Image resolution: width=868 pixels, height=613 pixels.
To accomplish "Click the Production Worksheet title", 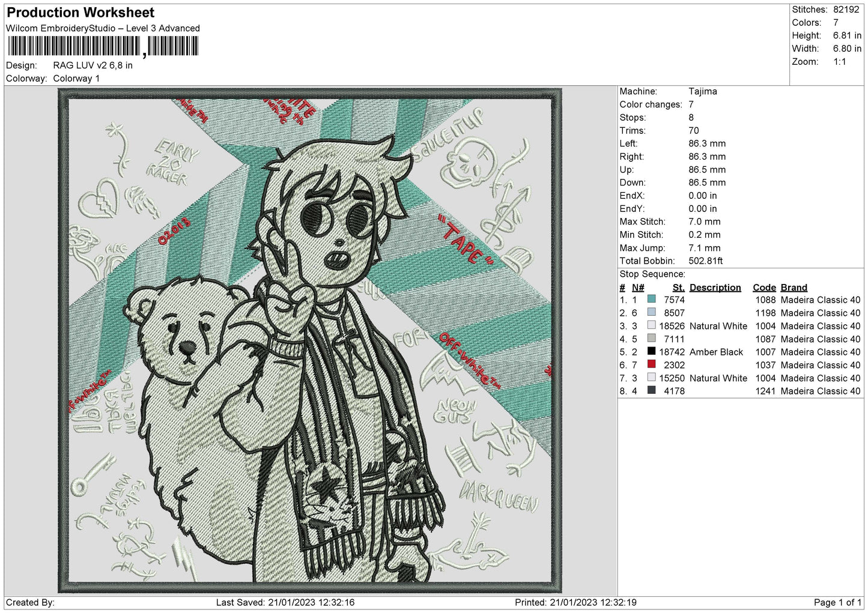I will click(x=80, y=13).
